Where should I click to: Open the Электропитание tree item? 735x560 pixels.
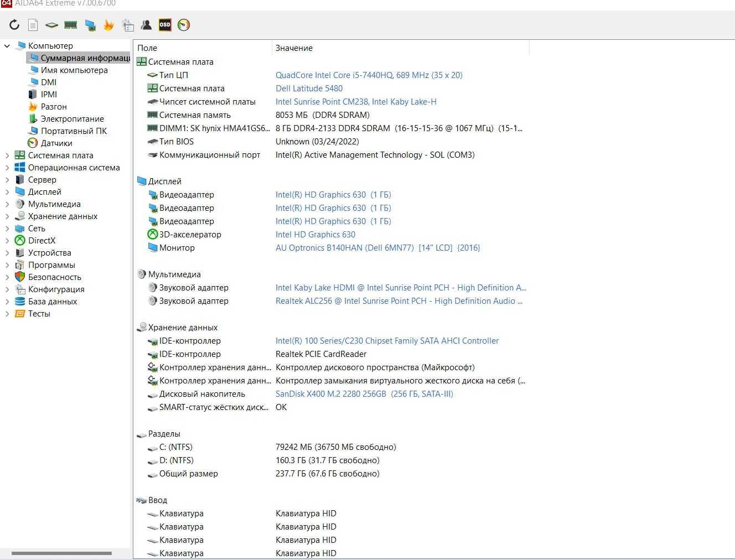[72, 119]
